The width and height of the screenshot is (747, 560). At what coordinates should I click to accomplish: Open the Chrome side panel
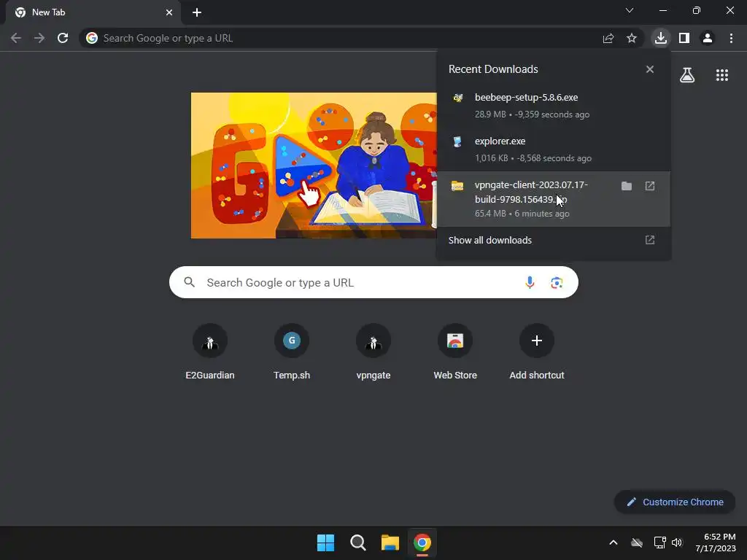(x=684, y=38)
